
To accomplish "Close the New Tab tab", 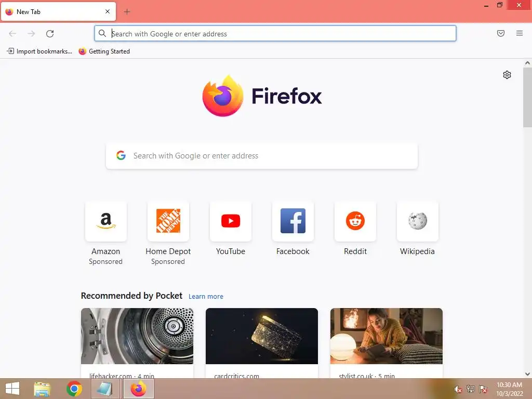I will (107, 11).
